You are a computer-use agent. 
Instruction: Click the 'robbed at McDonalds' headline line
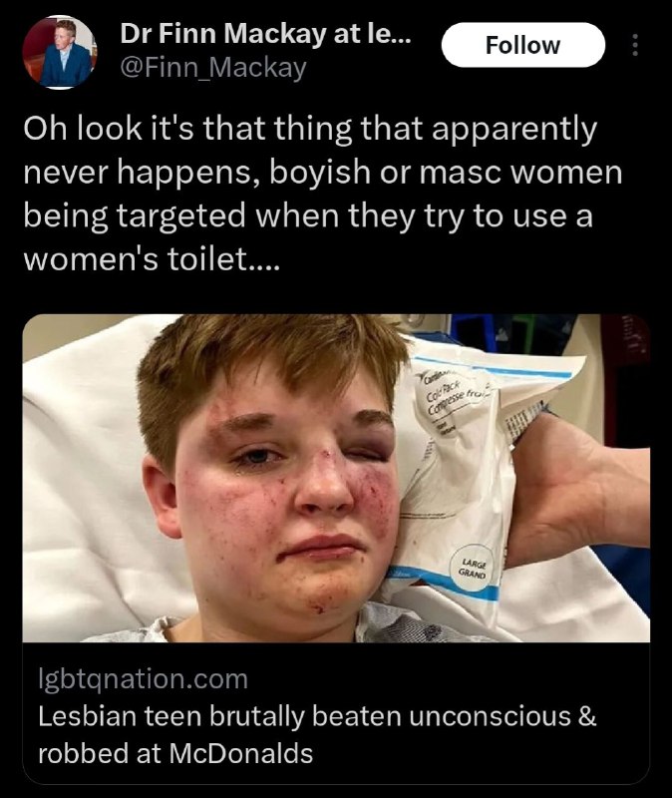175,753
